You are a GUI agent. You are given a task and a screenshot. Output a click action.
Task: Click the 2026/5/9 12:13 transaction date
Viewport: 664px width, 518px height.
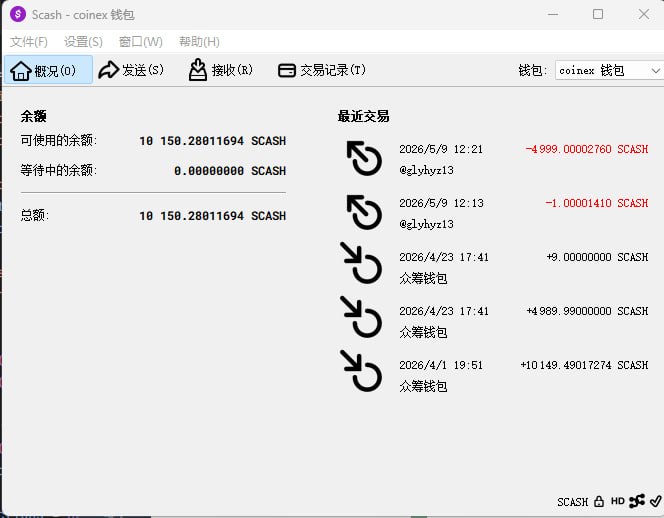(x=441, y=203)
